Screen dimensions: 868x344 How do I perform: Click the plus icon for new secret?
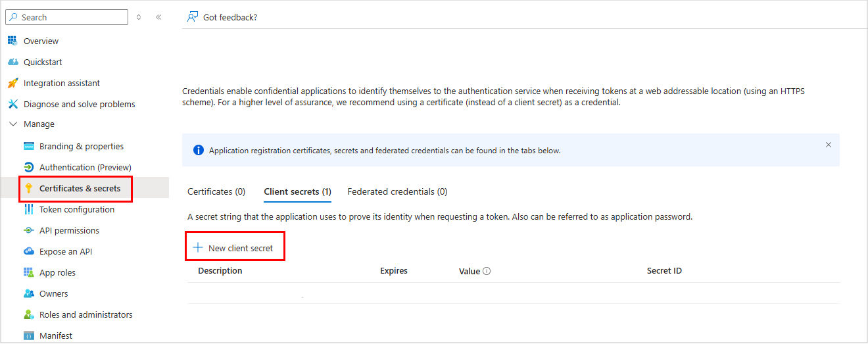(197, 248)
